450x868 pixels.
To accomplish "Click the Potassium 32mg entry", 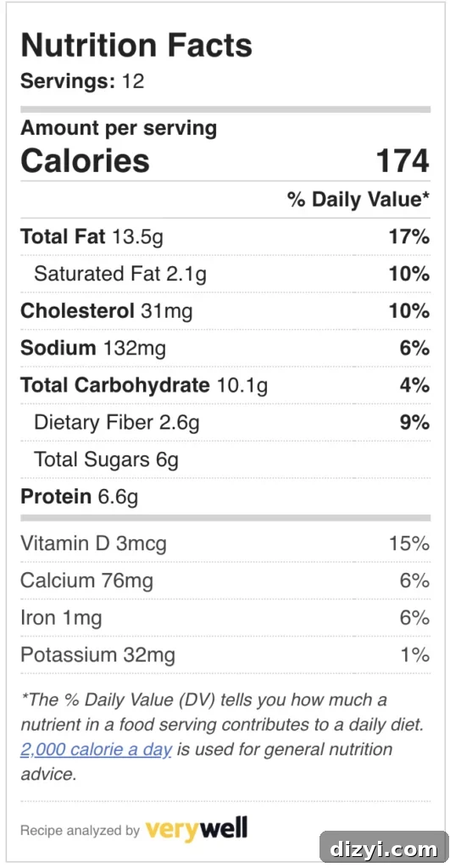I will pyautogui.click(x=225, y=655).
